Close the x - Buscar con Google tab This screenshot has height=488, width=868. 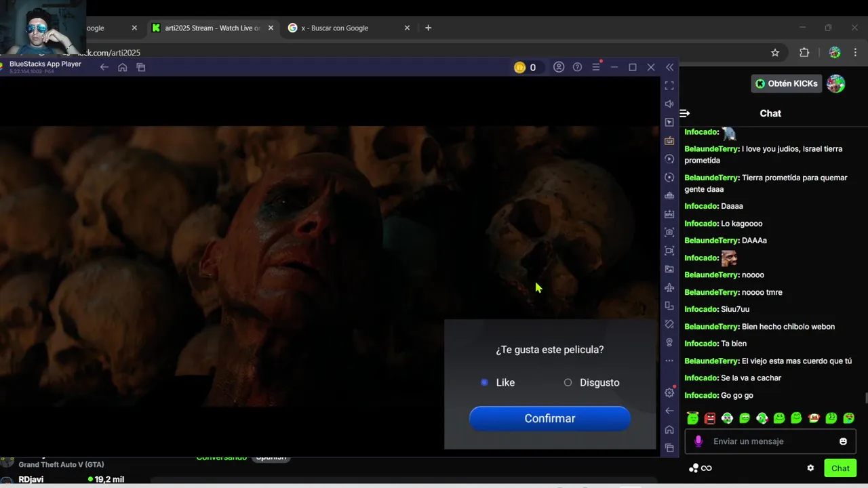pos(407,28)
